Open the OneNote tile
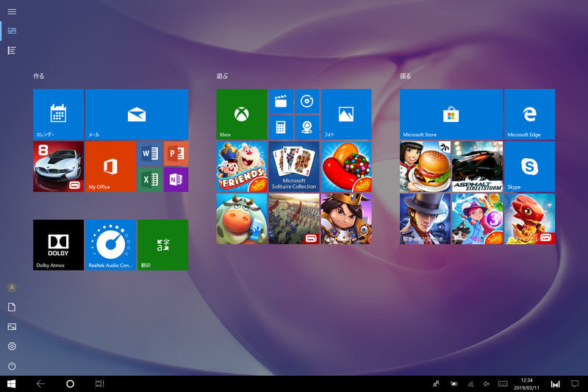Screen dimensions: 588x392 (176, 179)
